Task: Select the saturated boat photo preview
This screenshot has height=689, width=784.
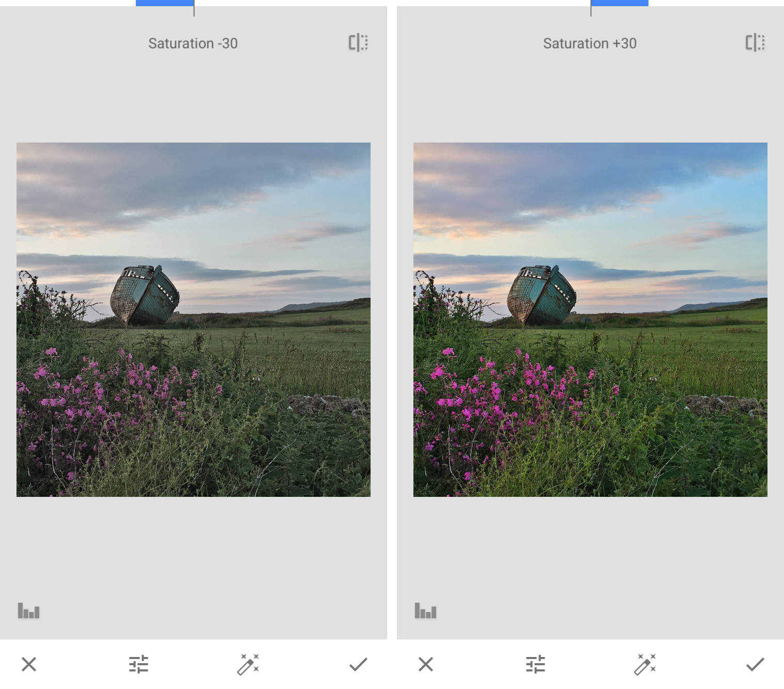Action: [x=590, y=320]
